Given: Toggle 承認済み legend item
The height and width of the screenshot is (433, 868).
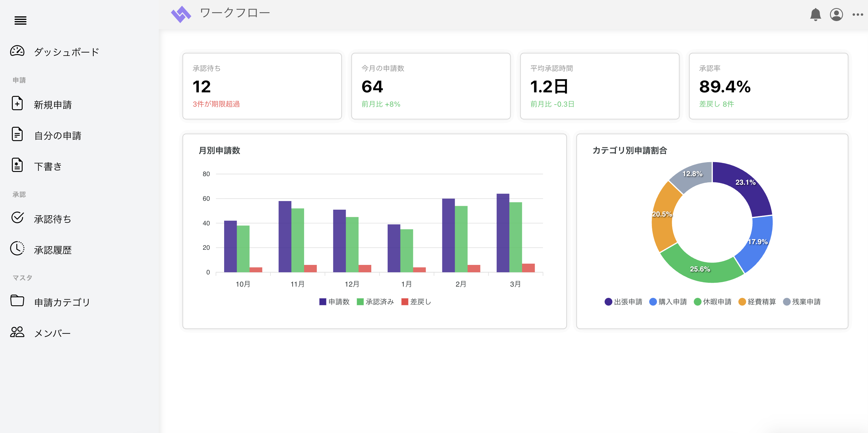Looking at the screenshot, I should click(375, 302).
